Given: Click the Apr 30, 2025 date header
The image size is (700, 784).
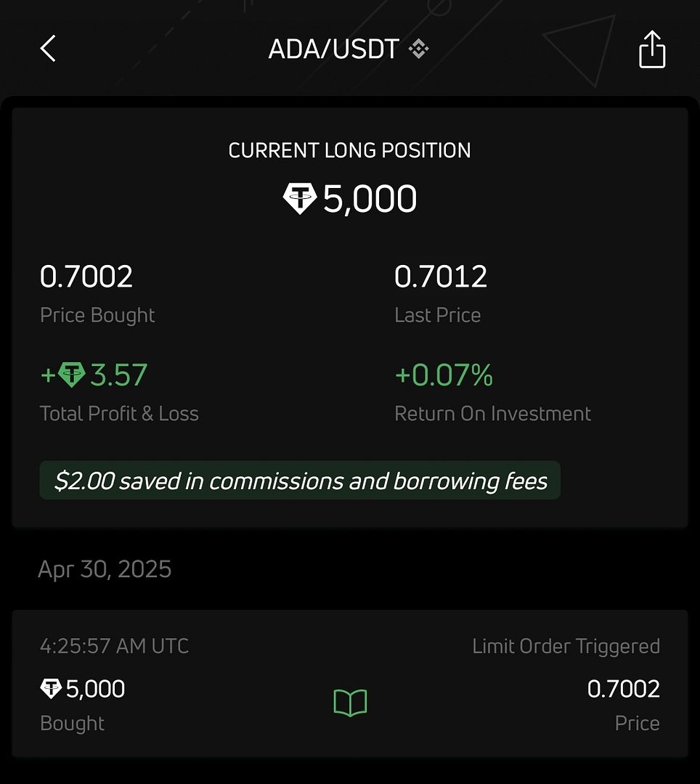Looking at the screenshot, I should [105, 569].
